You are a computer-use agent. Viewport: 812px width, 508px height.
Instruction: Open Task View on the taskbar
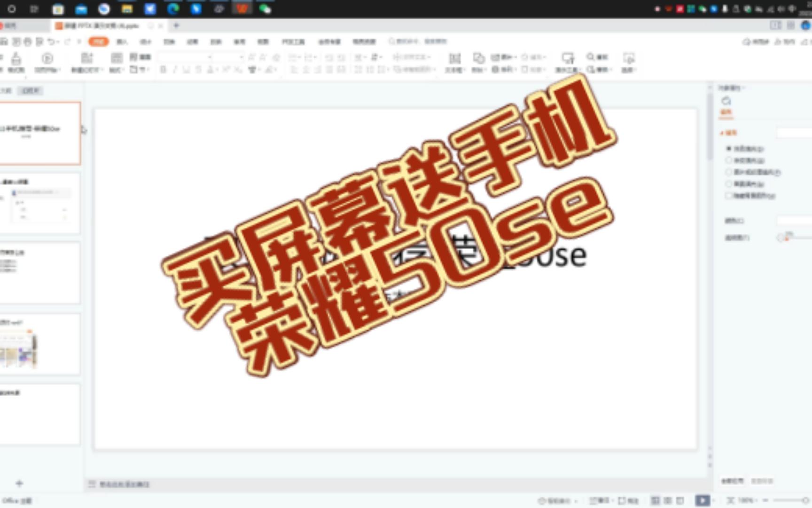tap(34, 8)
